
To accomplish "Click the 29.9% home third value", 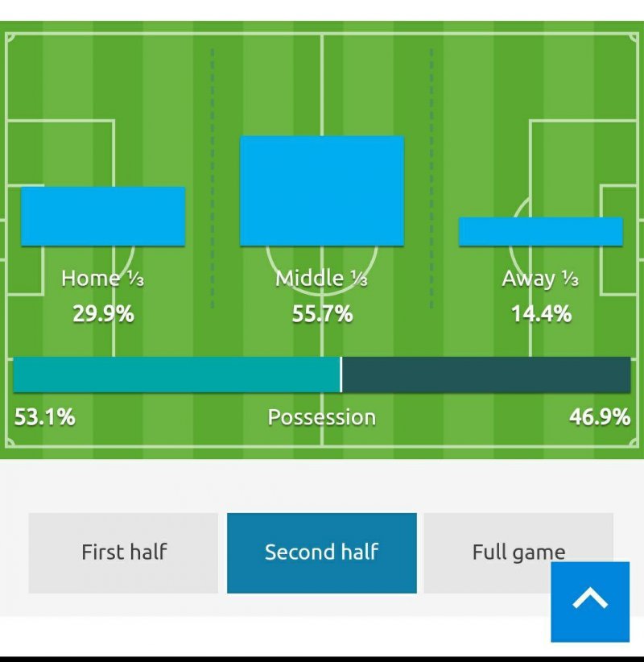I will point(103,313).
